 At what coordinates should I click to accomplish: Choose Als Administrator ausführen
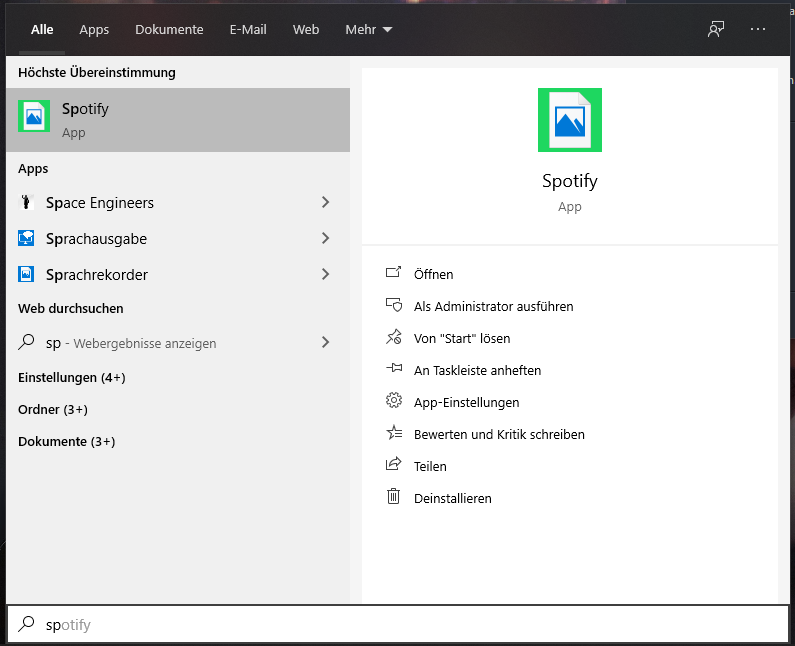coord(493,306)
